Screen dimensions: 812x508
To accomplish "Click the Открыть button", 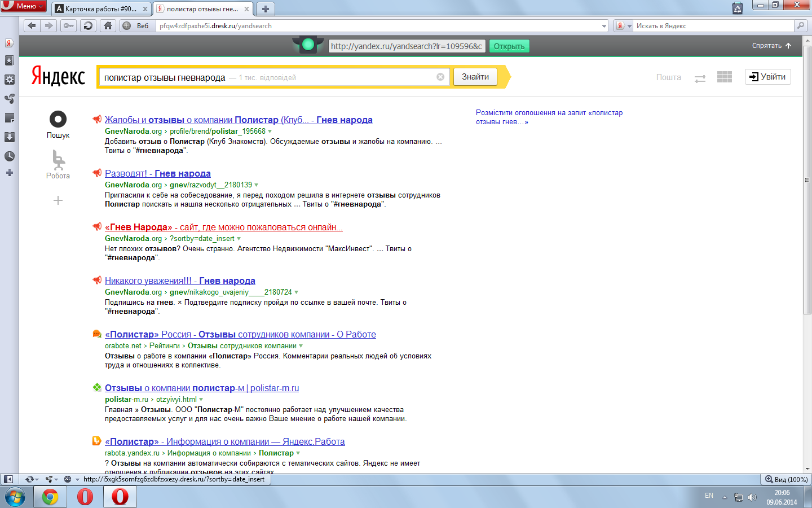I will (509, 46).
